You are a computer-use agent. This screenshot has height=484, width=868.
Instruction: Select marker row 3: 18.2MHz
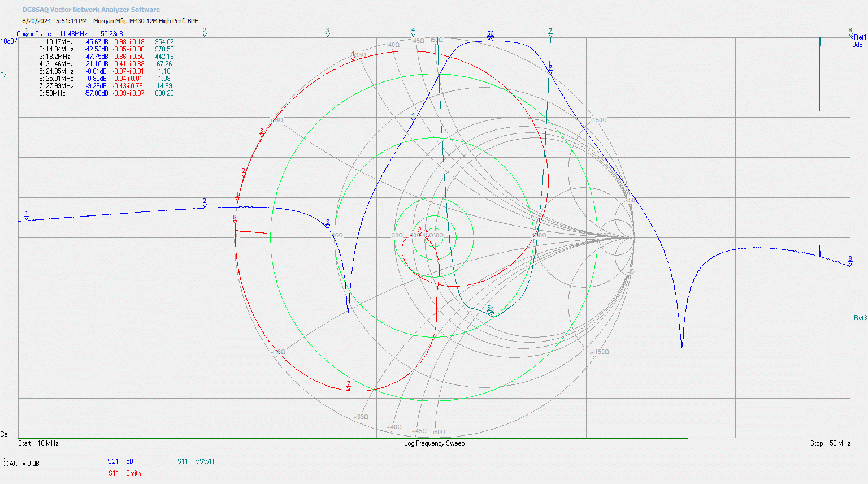106,57
